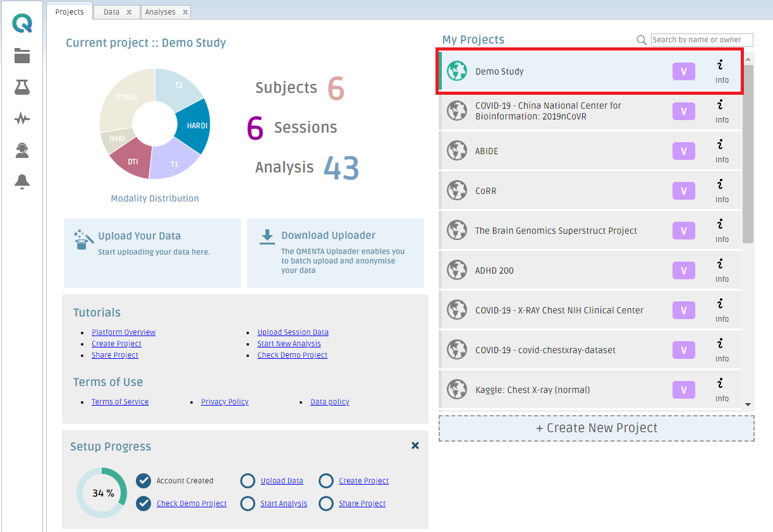Image resolution: width=773 pixels, height=532 pixels.
Task: Expand V dropdown for Brain Genomics Superstruct Project
Action: click(683, 231)
